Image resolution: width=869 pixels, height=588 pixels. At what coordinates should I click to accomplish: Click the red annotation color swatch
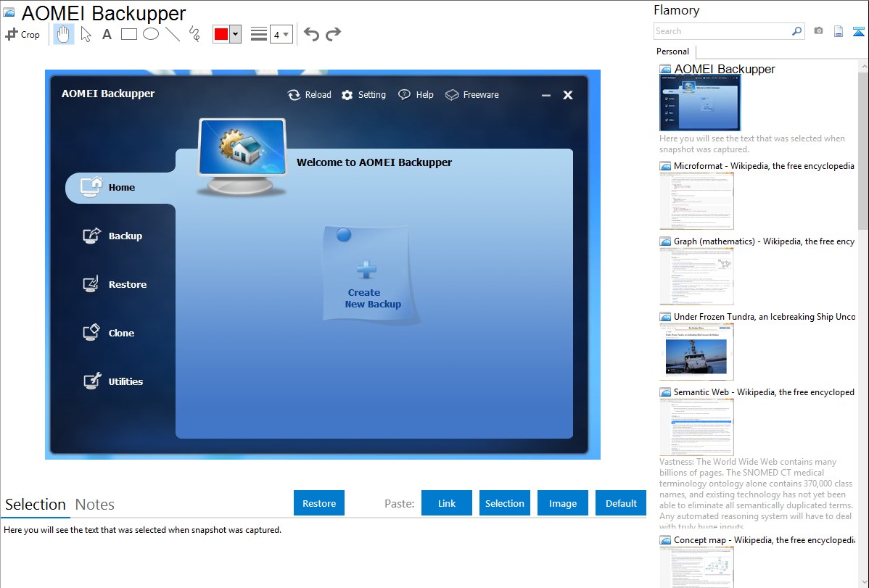coord(221,34)
